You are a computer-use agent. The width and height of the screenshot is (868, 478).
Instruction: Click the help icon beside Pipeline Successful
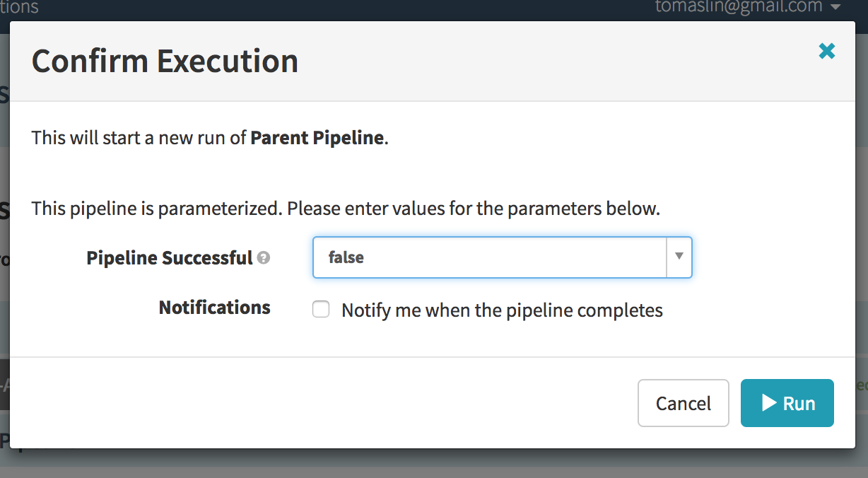tap(264, 258)
